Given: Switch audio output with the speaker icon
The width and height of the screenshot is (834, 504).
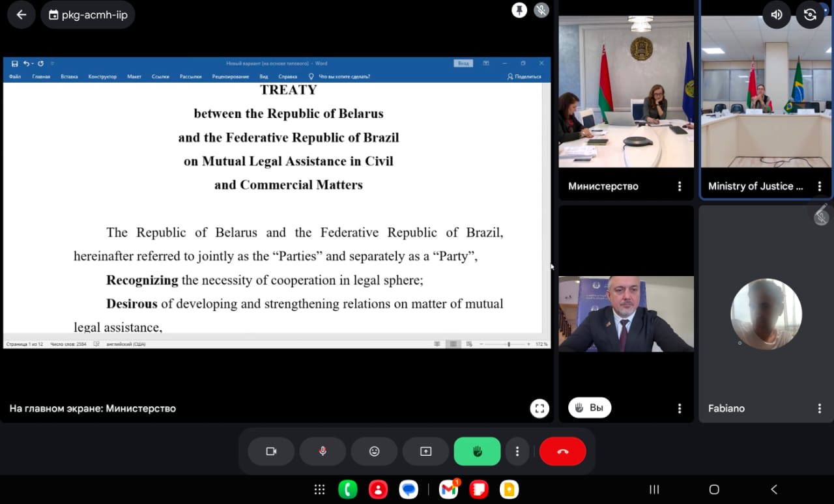Looking at the screenshot, I should [x=777, y=15].
